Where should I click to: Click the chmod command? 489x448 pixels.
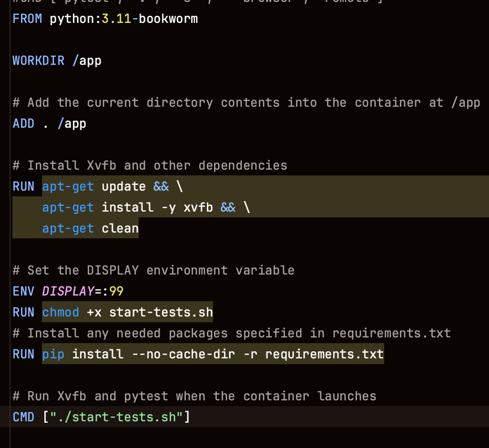click(61, 312)
